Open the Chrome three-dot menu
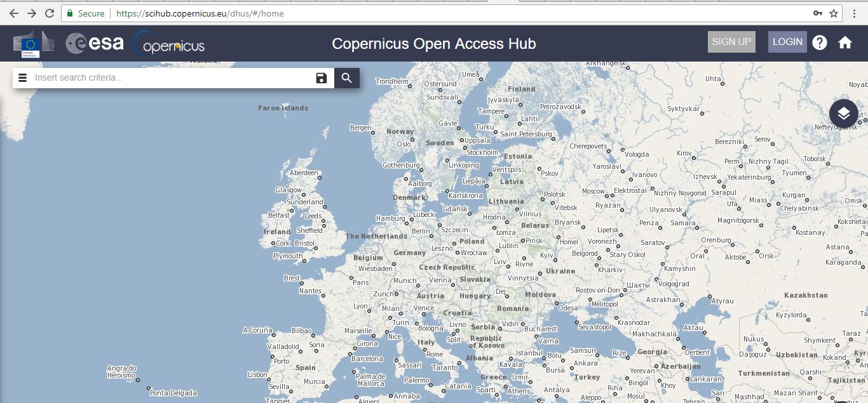 [855, 13]
